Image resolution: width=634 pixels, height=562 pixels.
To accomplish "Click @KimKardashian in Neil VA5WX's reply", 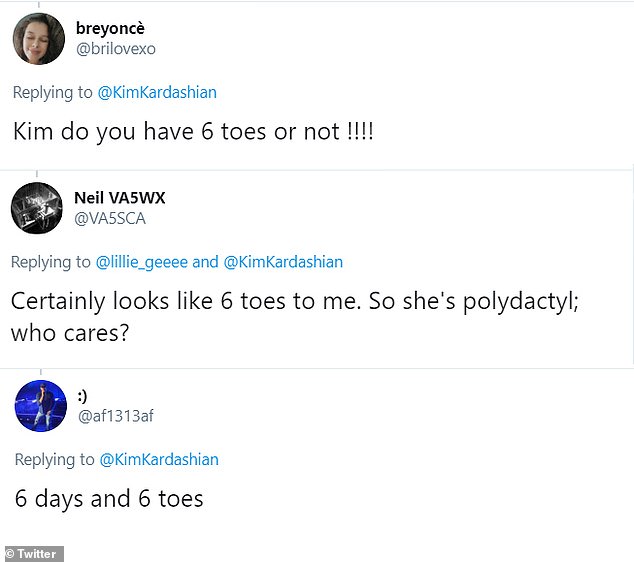I will tap(283, 262).
